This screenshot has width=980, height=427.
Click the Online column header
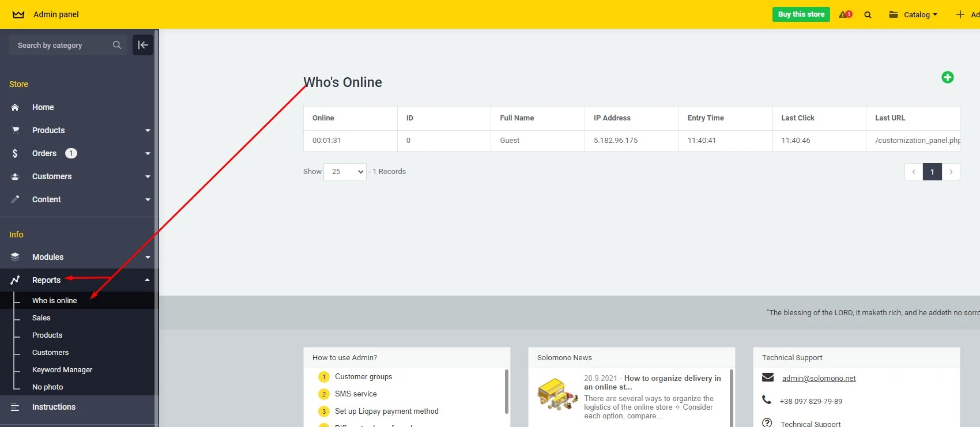click(323, 118)
